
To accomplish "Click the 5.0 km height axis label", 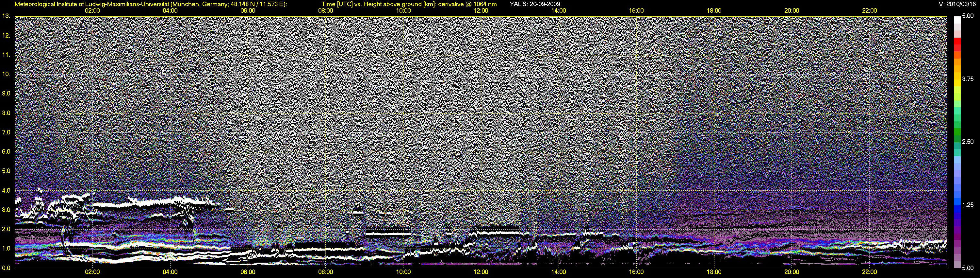I will (6, 171).
